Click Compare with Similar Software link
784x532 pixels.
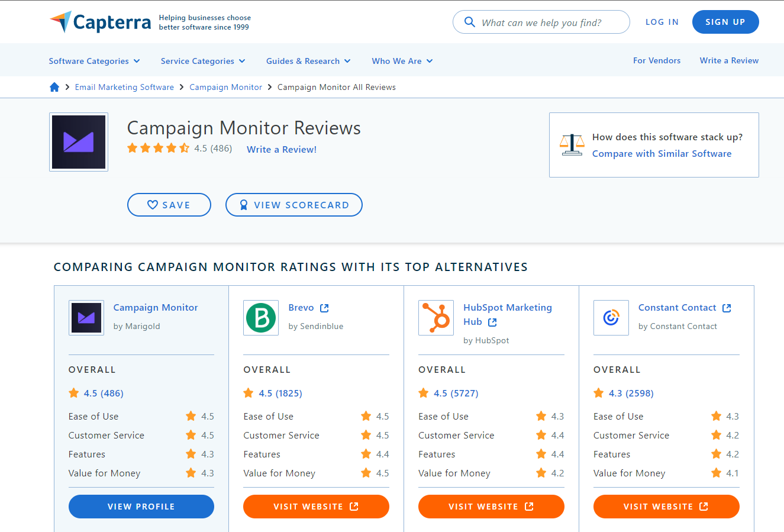pos(662,153)
